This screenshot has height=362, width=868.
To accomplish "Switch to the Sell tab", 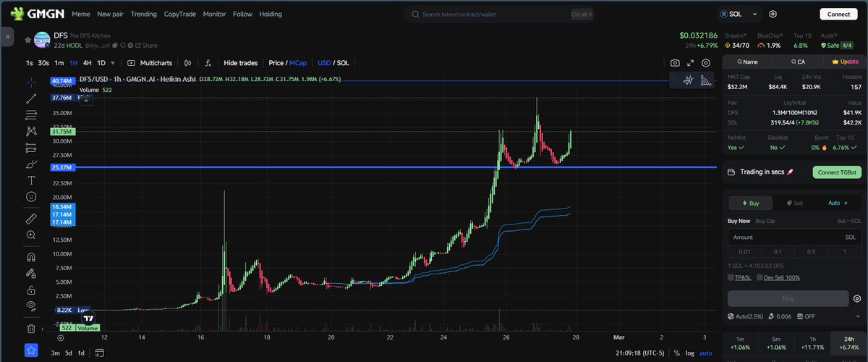I will click(793, 203).
